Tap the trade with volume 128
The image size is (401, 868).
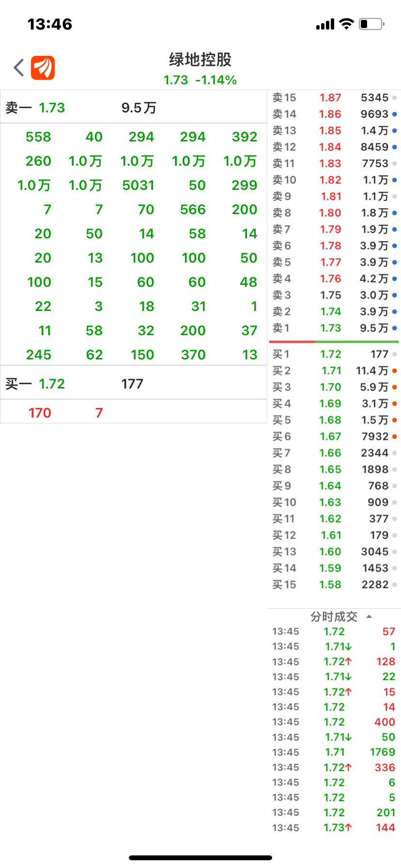pyautogui.click(x=334, y=662)
